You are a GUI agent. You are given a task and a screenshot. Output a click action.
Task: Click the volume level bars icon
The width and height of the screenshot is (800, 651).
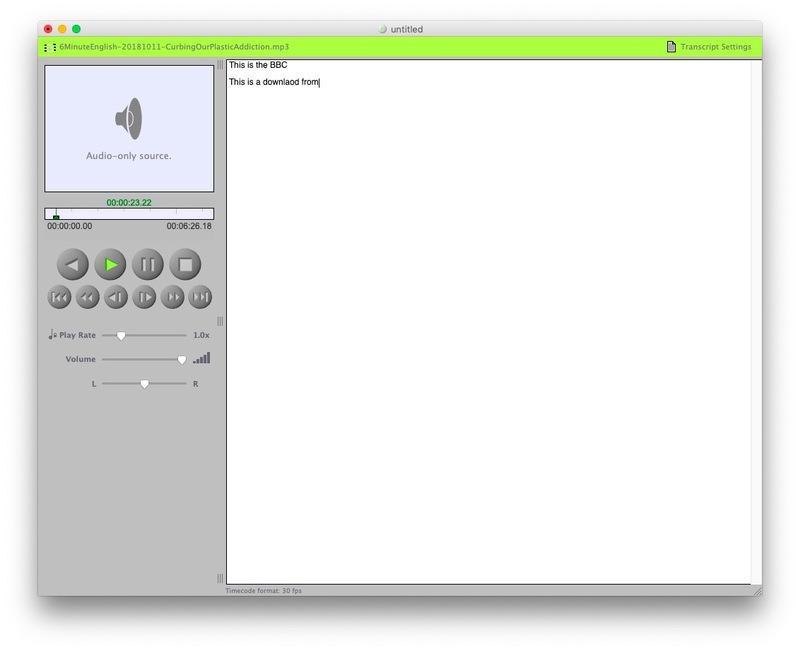click(202, 359)
